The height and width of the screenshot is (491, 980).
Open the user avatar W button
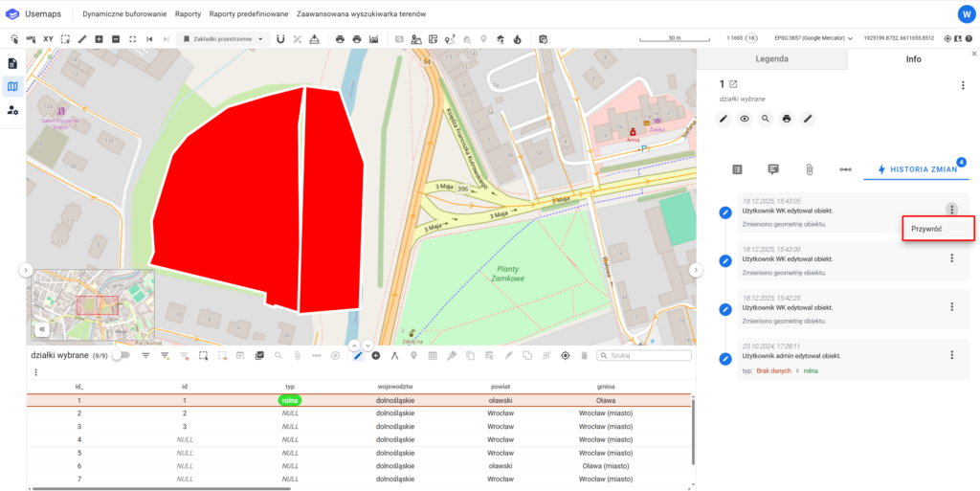click(x=965, y=14)
